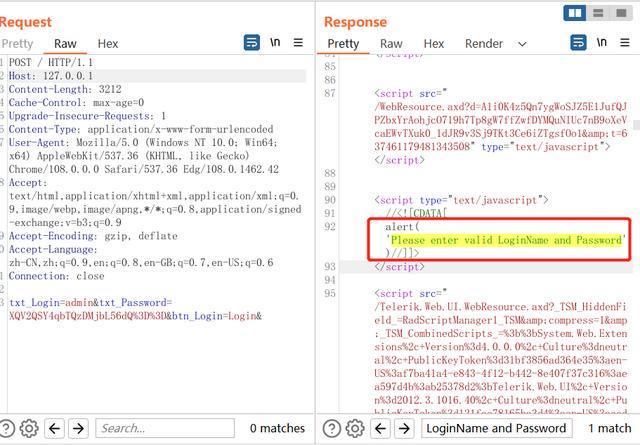This screenshot has width=640, height=445.
Task: Click the Request search input field
Action: [165, 428]
